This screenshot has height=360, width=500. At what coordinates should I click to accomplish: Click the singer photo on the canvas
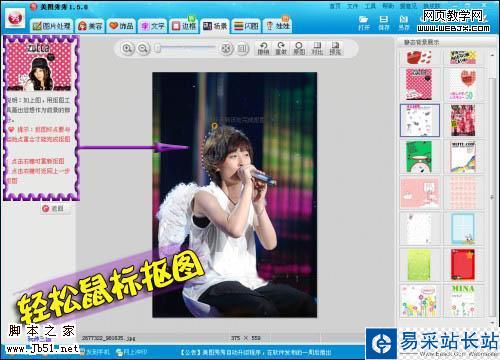[x=235, y=195]
